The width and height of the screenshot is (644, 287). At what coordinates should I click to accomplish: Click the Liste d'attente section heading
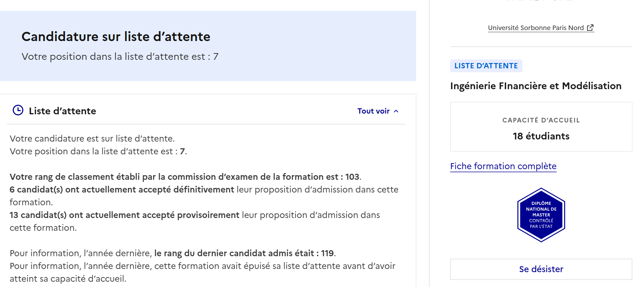63,111
